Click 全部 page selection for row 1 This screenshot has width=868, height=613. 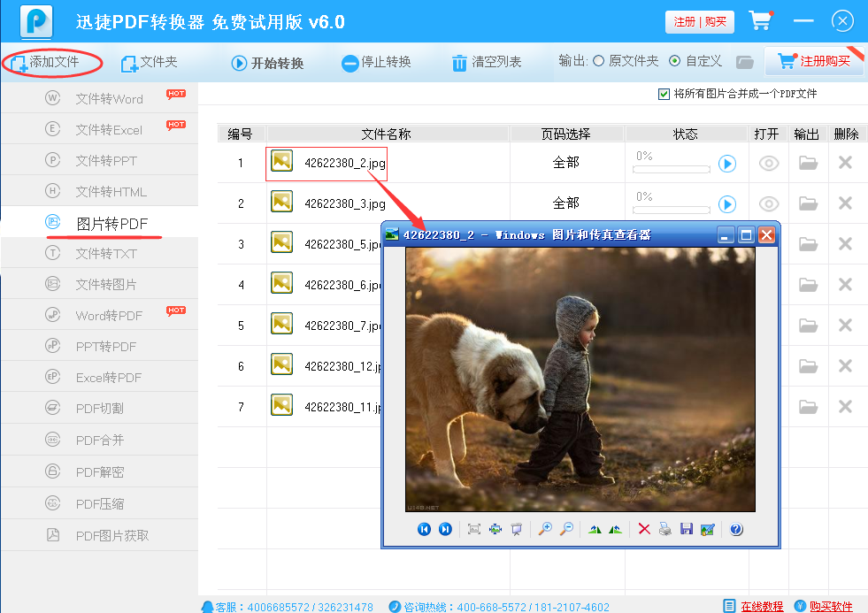point(565,163)
